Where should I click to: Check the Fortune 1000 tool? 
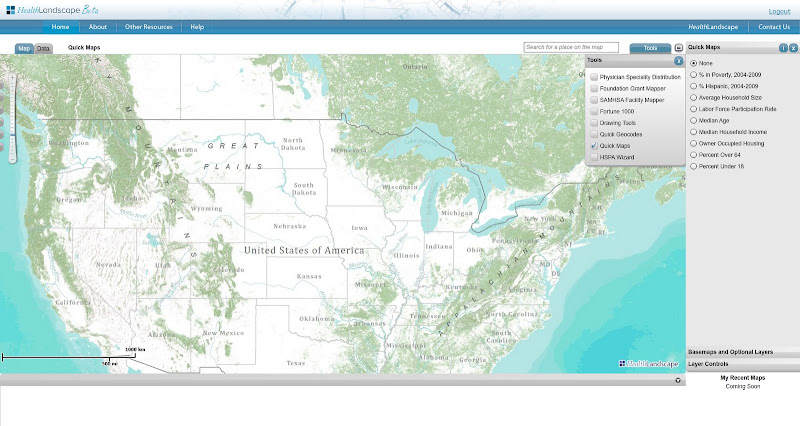[594, 111]
